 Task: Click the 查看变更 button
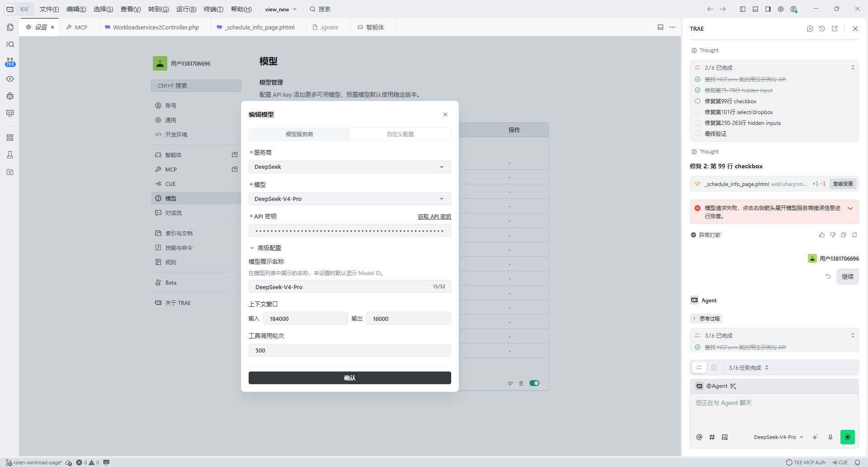[843, 184]
